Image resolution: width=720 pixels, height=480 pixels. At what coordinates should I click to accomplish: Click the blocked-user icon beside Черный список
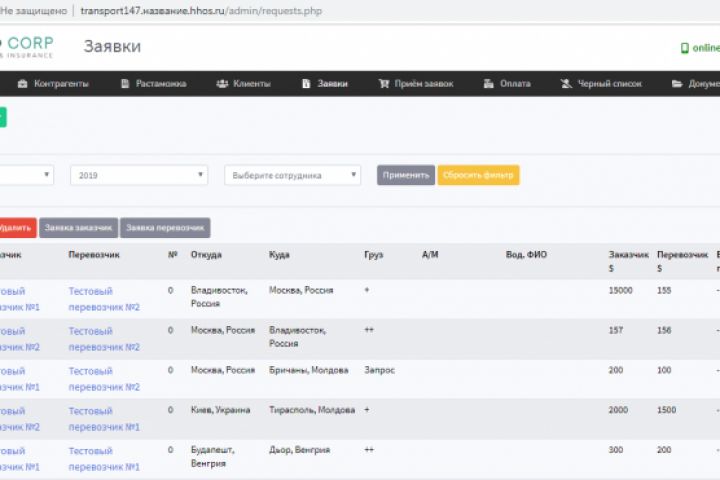tap(566, 84)
